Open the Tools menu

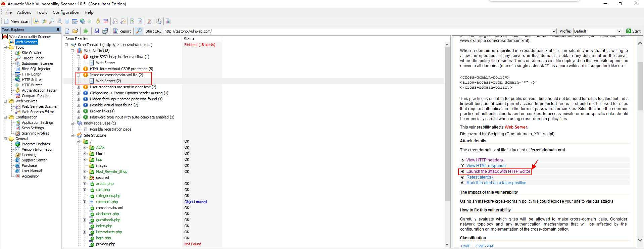42,12
